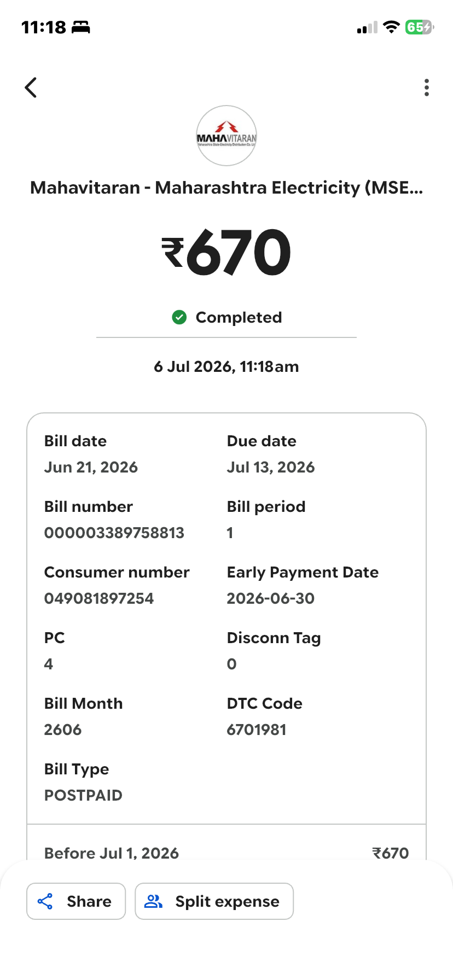Image resolution: width=453 pixels, height=980 pixels.
Task: Open the three-dot overflow menu
Action: [x=427, y=87]
